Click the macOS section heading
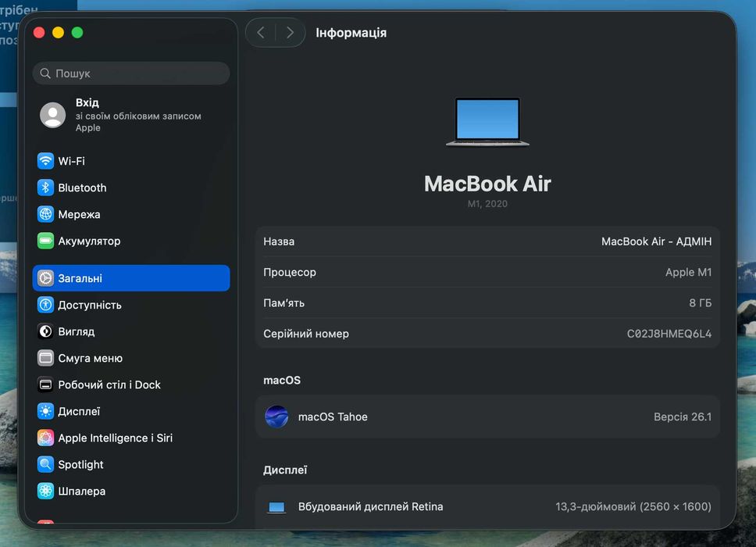Screen dimensions: 756x547 [282, 380]
